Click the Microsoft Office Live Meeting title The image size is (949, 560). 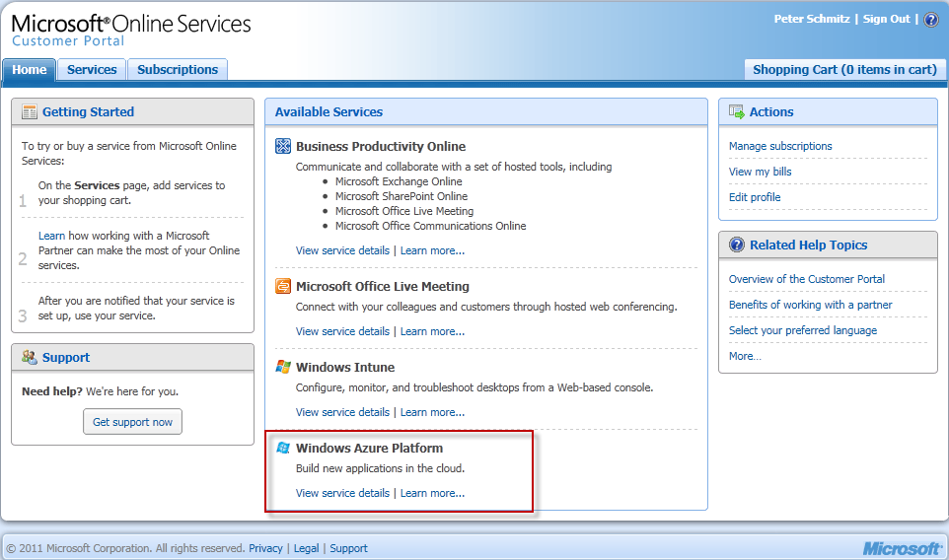(383, 286)
